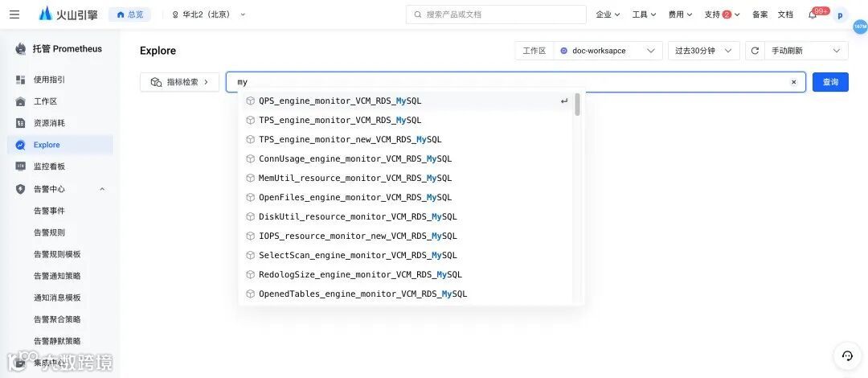Click the 使用指引 sidebar icon
The width and height of the screenshot is (868, 378).
point(20,80)
